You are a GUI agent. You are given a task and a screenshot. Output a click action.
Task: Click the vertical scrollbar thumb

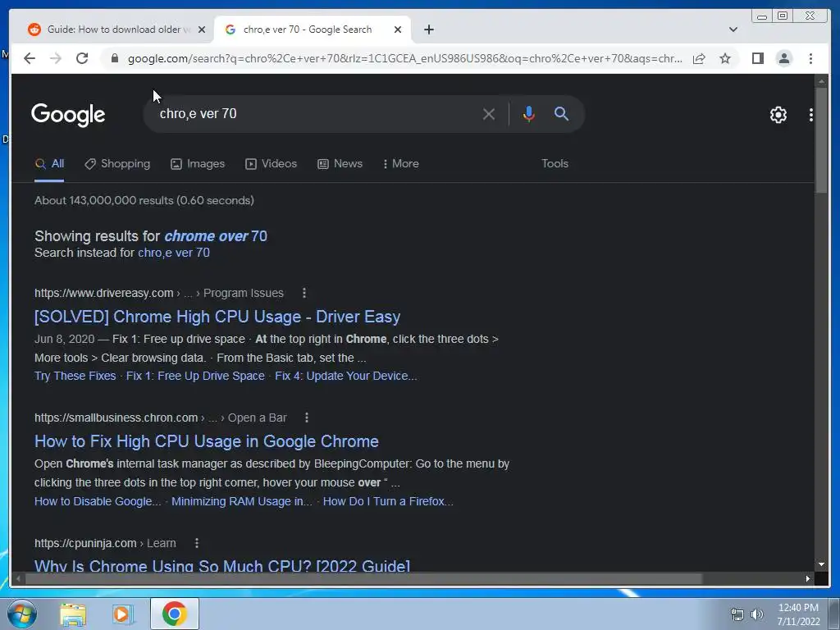(821, 140)
